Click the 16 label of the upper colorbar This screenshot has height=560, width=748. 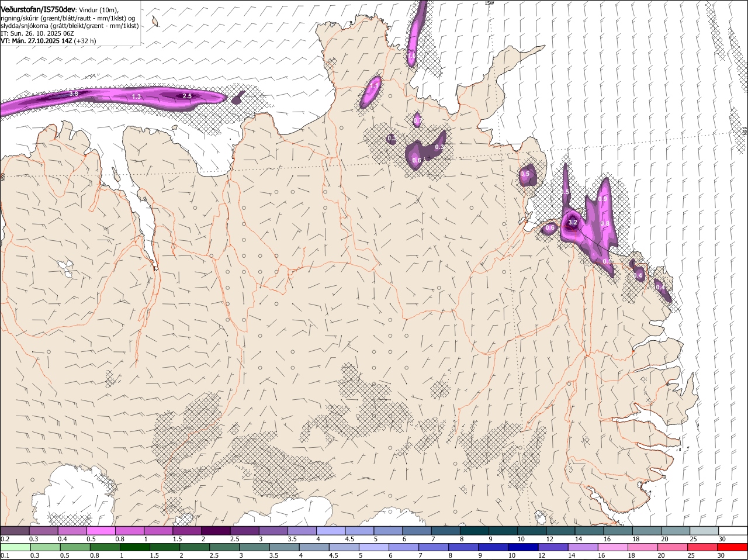pyautogui.click(x=607, y=539)
